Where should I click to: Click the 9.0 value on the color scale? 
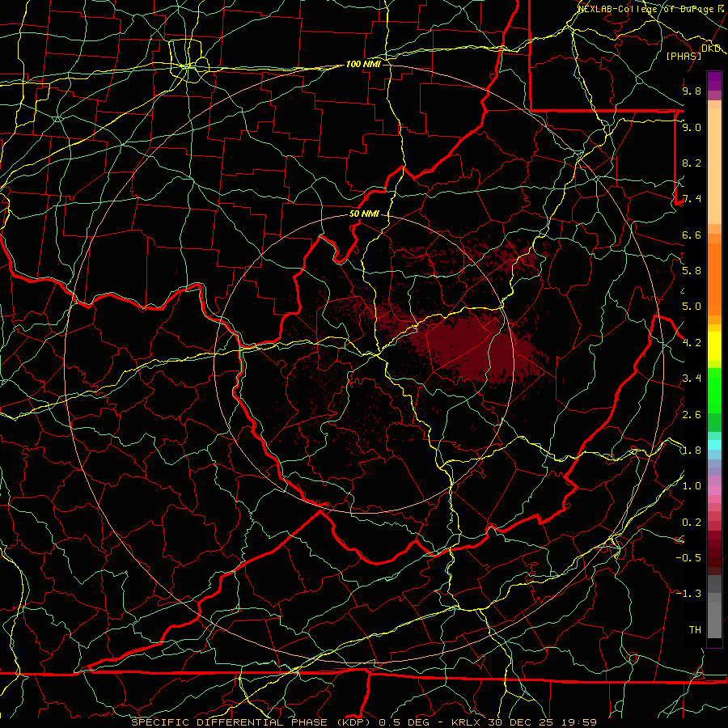692,127
